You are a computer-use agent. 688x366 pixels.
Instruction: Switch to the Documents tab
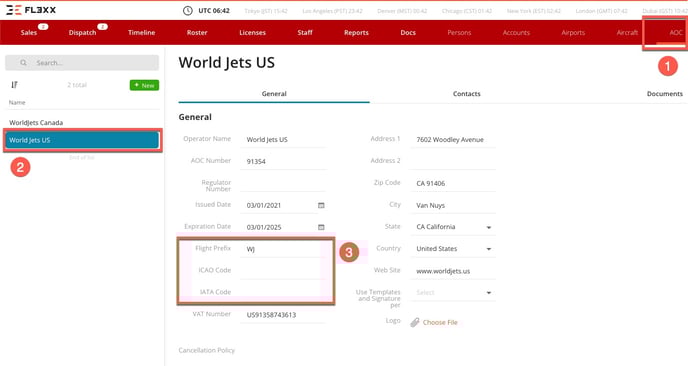pos(665,93)
